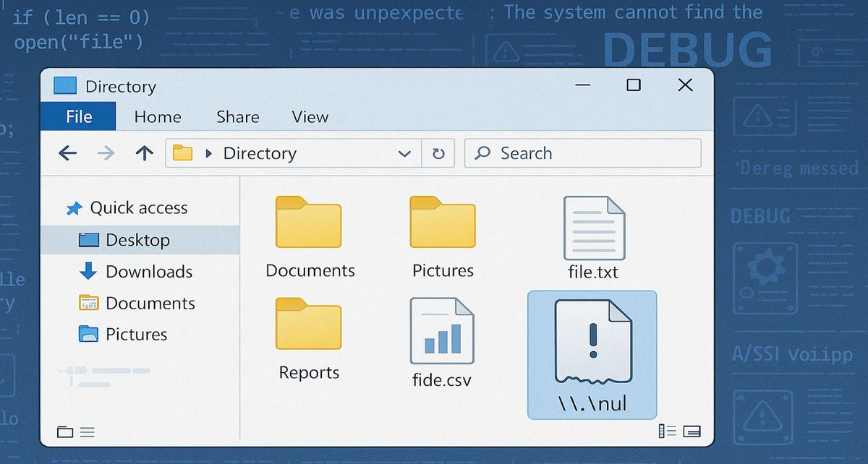Screen dimensions: 868x464
Task: Open the File menu
Action: click(77, 116)
